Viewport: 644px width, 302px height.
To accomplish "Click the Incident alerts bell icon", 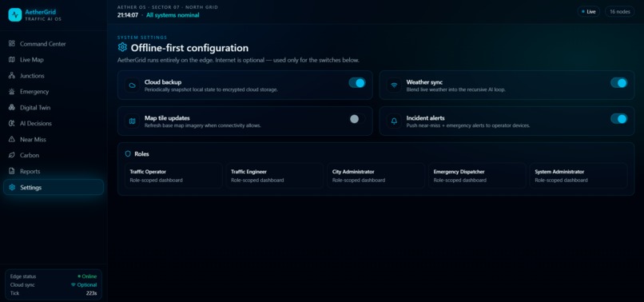I will (394, 121).
